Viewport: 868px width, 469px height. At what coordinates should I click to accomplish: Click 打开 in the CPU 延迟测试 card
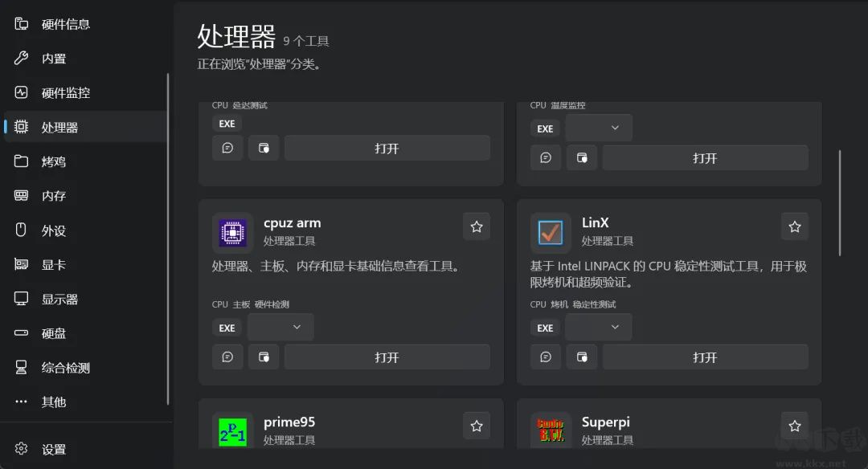(x=387, y=149)
